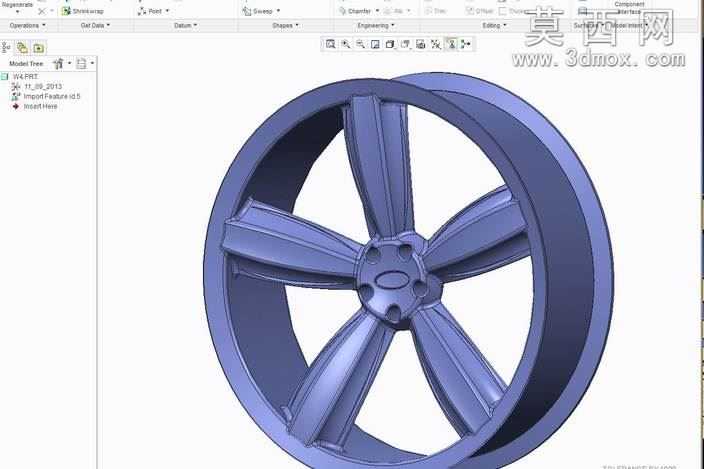Click the Component Interface button

pyautogui.click(x=629, y=8)
